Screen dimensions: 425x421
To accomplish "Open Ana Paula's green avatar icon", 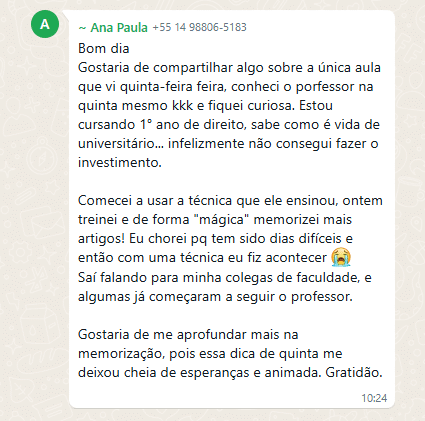I will (x=45, y=24).
